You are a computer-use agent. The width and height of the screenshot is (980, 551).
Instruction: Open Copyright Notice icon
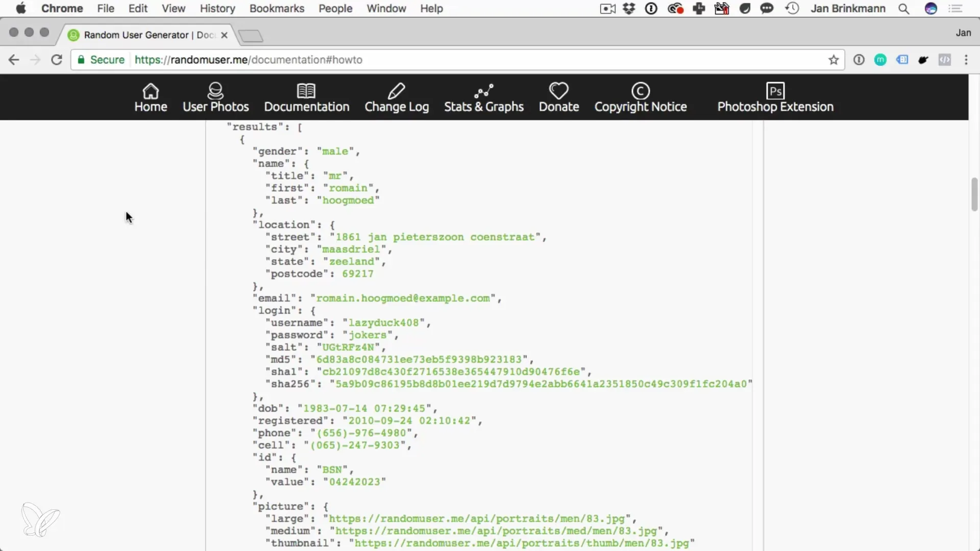coord(640,91)
